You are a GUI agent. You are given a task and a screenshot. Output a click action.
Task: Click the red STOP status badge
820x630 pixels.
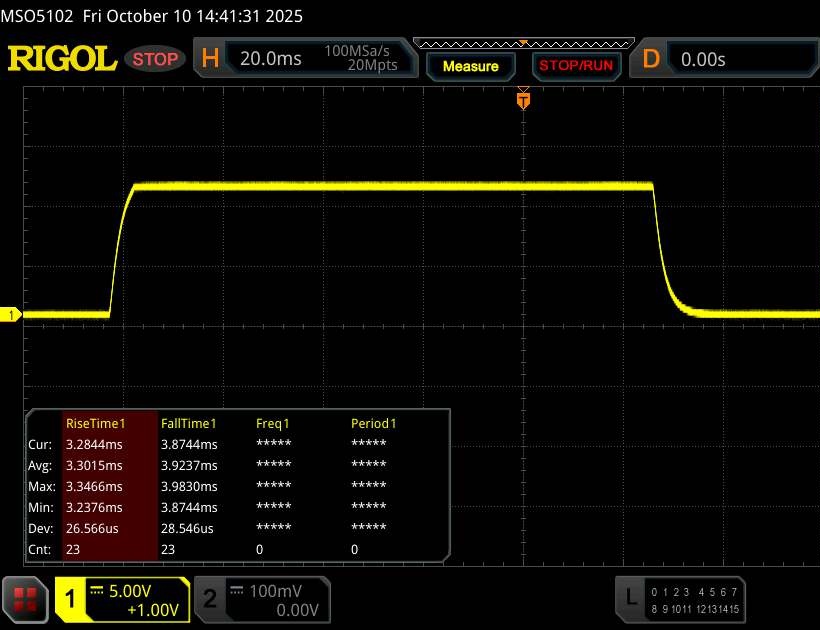click(156, 59)
